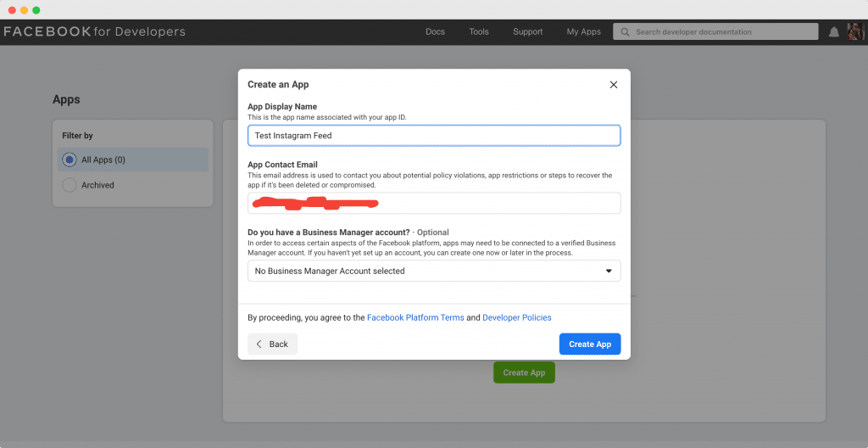This screenshot has width=868, height=448.
Task: Select the All Apps (0) radio button
Action: pos(70,160)
